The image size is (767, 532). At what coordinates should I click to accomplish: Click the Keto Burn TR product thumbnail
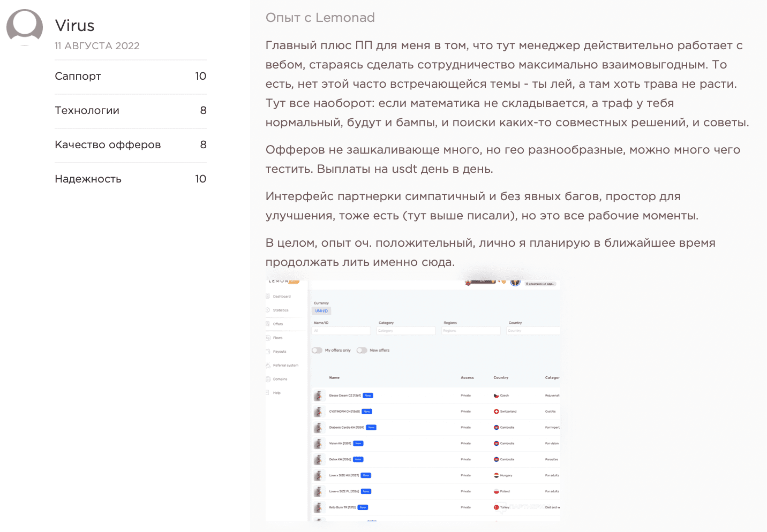[319, 507]
